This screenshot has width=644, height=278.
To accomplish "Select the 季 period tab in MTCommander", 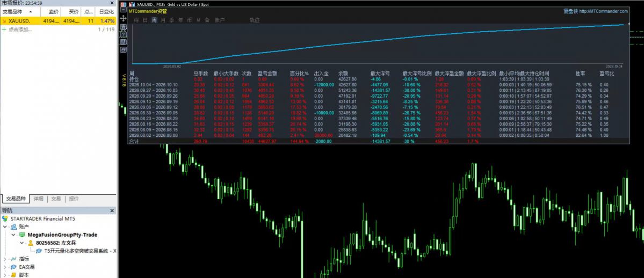I will 172,20.
